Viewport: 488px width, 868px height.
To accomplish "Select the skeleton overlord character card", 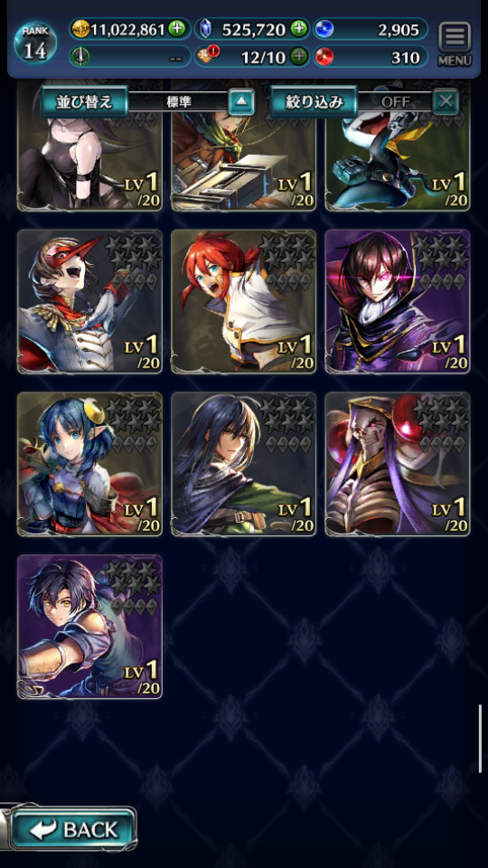I will [398, 464].
